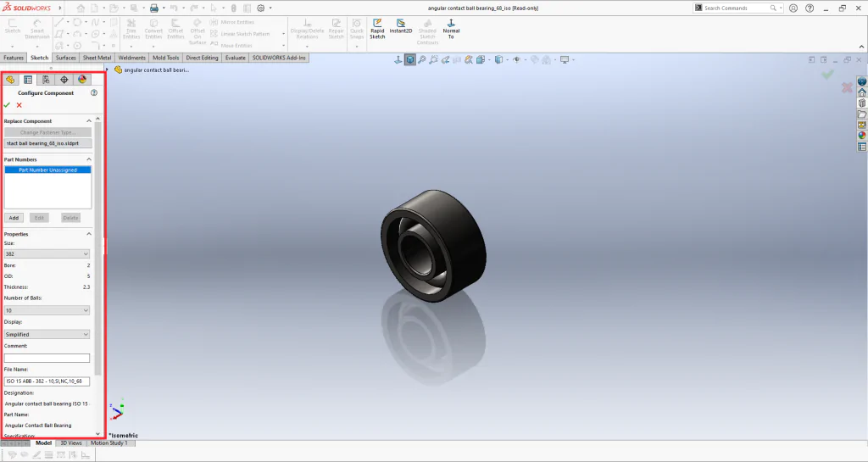Open the File Explorer folder icon in task pane
The width and height of the screenshot is (868, 462).
[862, 114]
